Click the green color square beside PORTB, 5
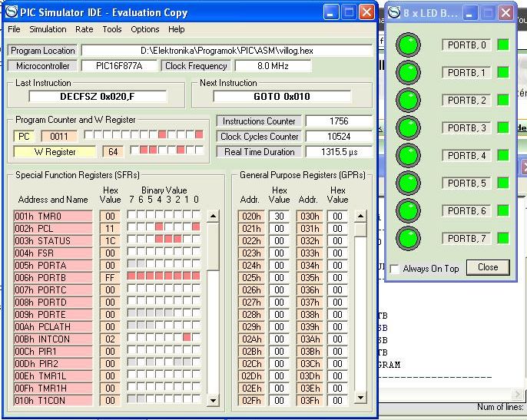The height and width of the screenshot is (420, 527). click(503, 183)
